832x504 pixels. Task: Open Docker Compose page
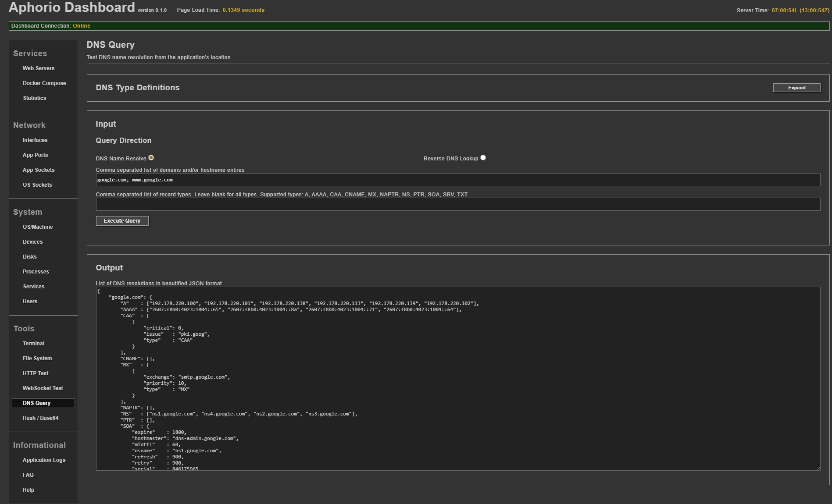click(x=44, y=83)
